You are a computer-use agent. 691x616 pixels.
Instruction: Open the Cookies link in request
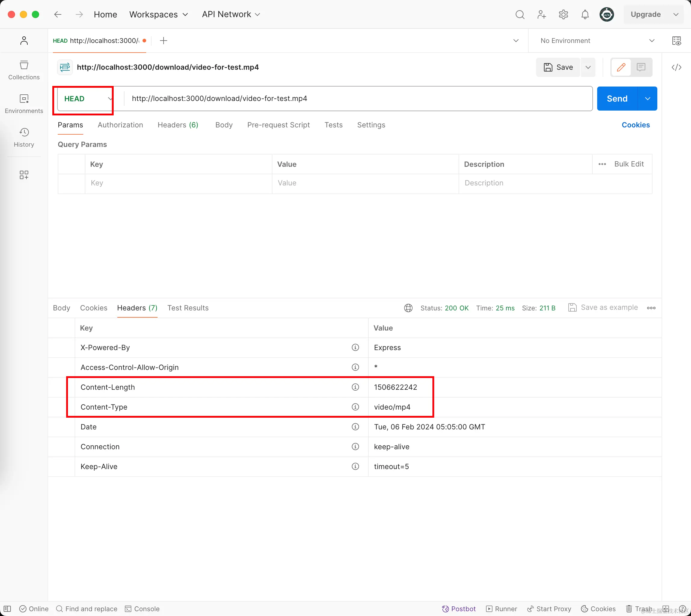tap(636, 125)
